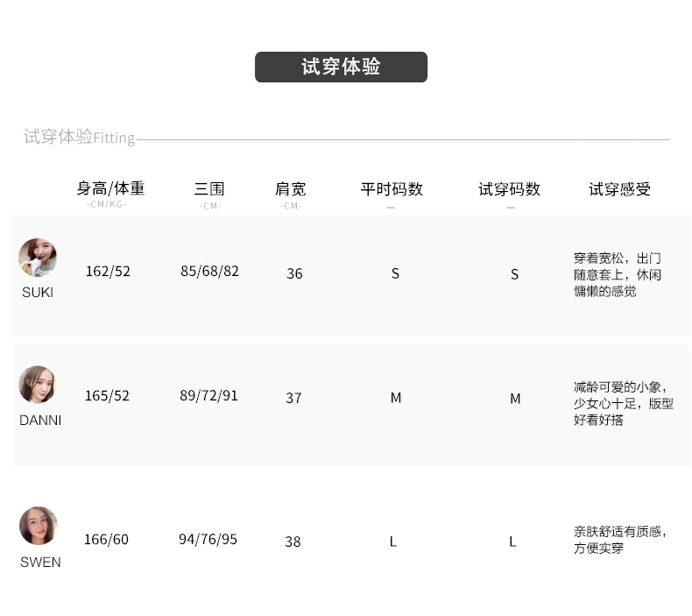Click the 试穿感受 column header
This screenshot has width=692, height=616.
[619, 188]
